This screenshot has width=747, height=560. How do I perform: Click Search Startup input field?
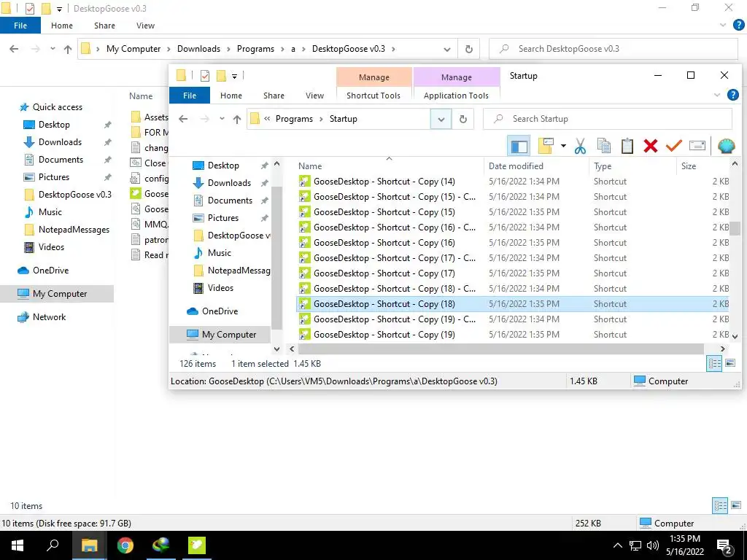point(608,119)
